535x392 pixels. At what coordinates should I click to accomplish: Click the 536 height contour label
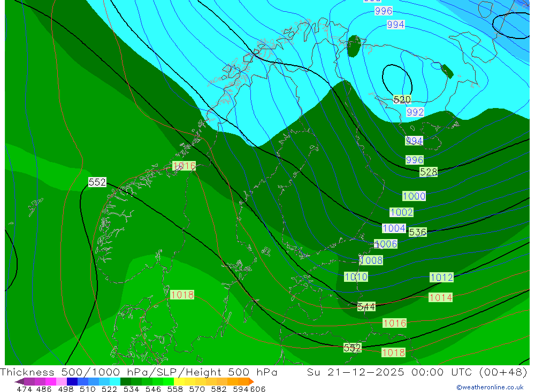tap(418, 232)
